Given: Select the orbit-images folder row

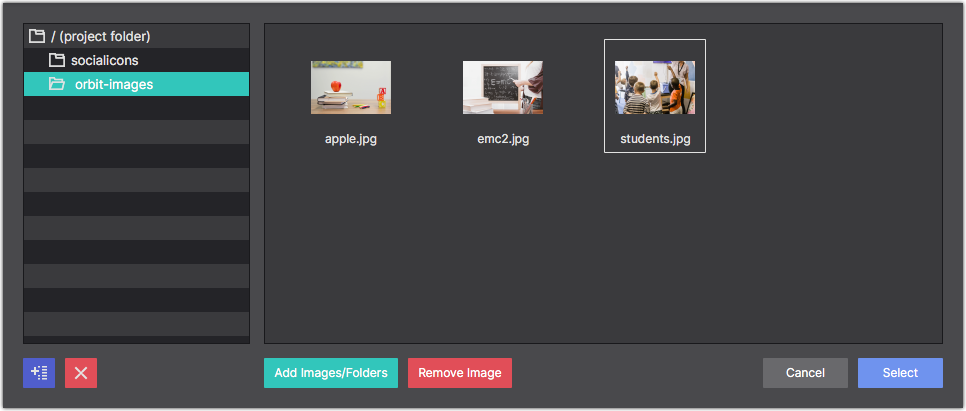Looking at the screenshot, I should pos(137,84).
